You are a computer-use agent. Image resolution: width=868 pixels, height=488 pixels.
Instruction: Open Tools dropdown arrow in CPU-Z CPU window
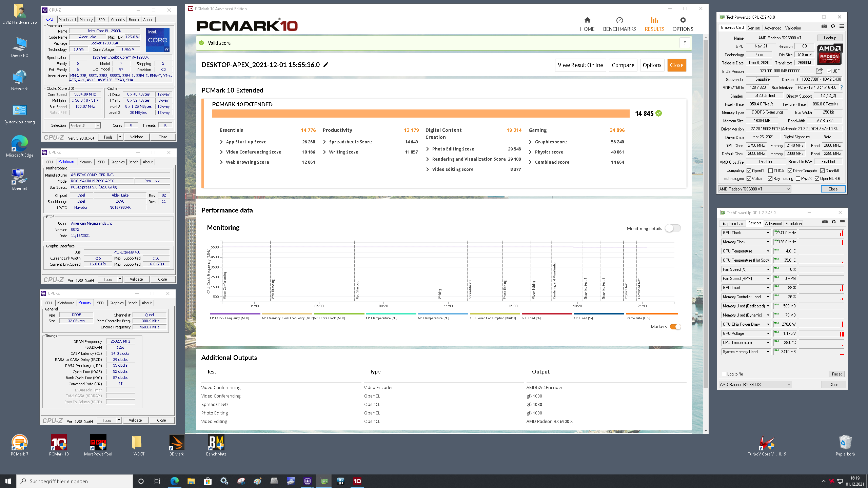pos(120,137)
